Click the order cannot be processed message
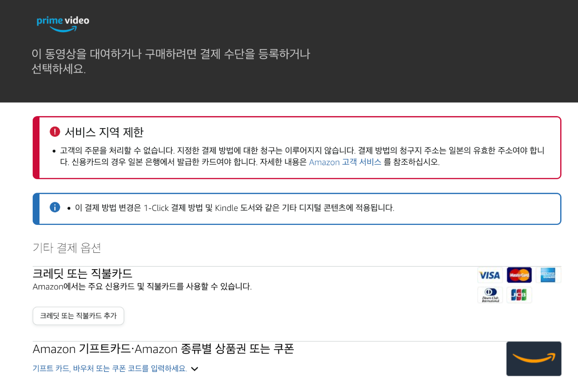The width and height of the screenshot is (578, 392). click(302, 157)
